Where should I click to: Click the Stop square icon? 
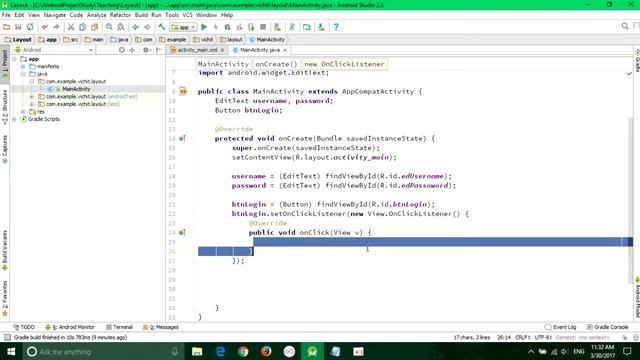pyautogui.click(x=263, y=27)
